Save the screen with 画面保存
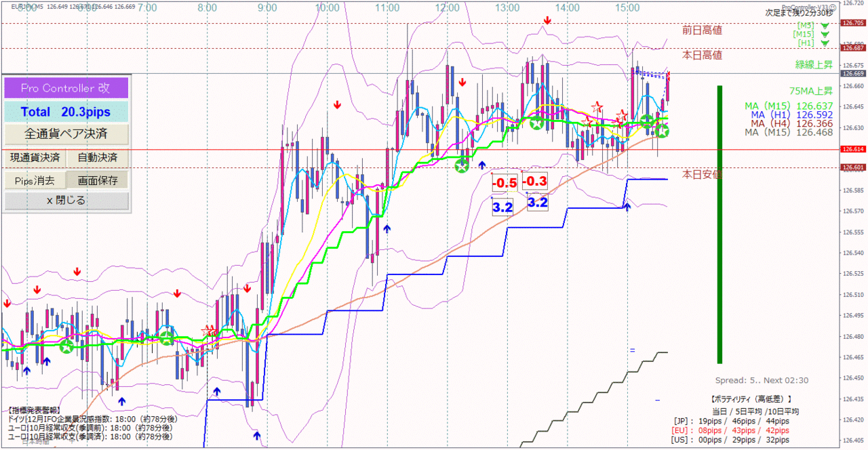This screenshot has height=450, width=868. pyautogui.click(x=98, y=180)
